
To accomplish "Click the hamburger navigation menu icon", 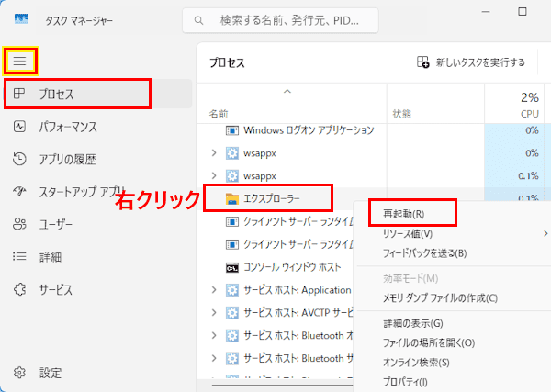I will coord(21,62).
